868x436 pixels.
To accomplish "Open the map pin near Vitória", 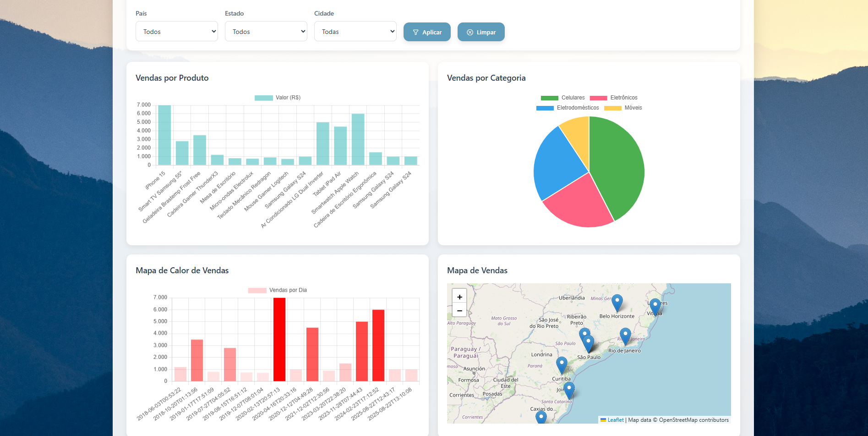I will point(655,306).
